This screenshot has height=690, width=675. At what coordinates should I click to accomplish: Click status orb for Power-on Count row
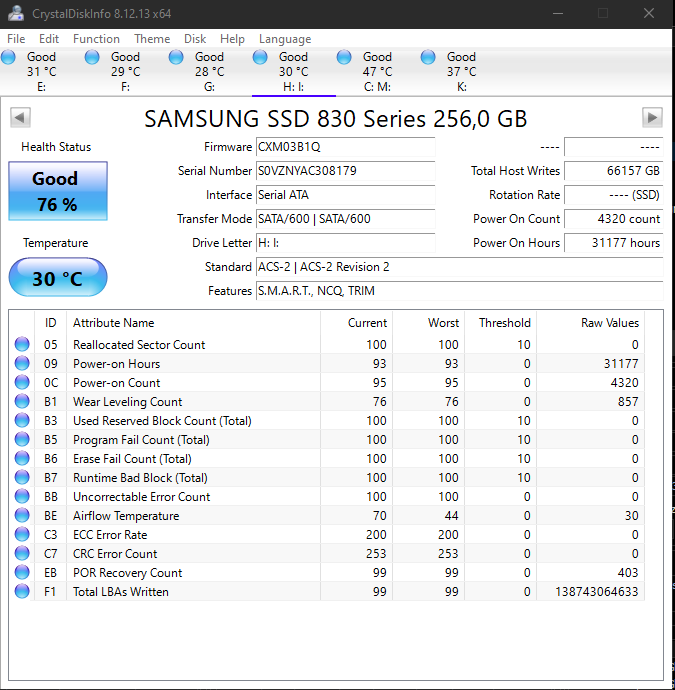[x=22, y=382]
